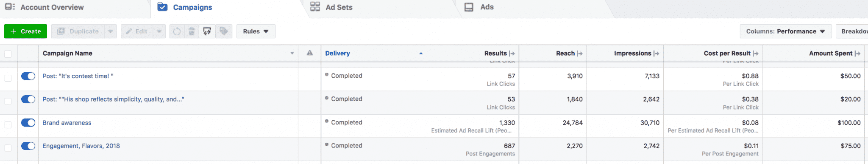The image size is (868, 164).
Task: Click the green Create button
Action: tap(25, 31)
